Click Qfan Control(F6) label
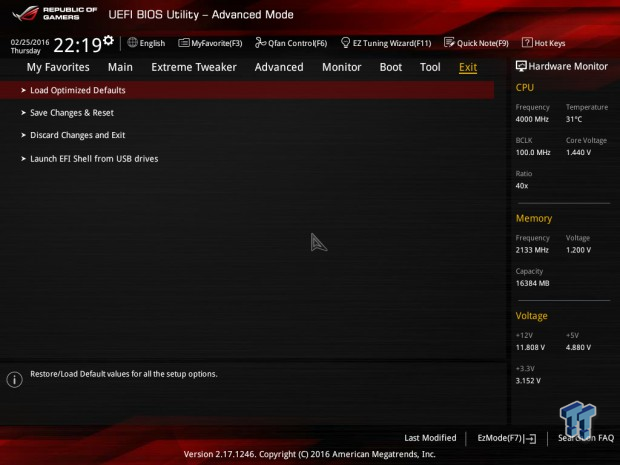This screenshot has height=465, width=620. coord(298,43)
